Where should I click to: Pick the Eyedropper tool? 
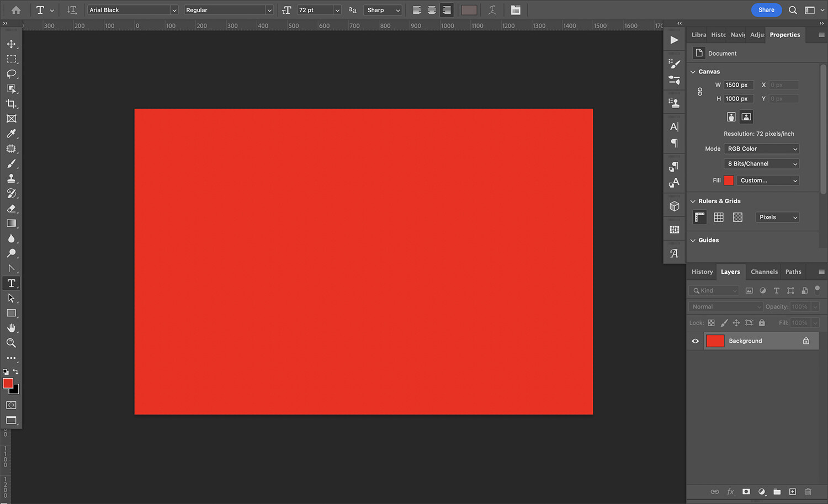pos(11,134)
